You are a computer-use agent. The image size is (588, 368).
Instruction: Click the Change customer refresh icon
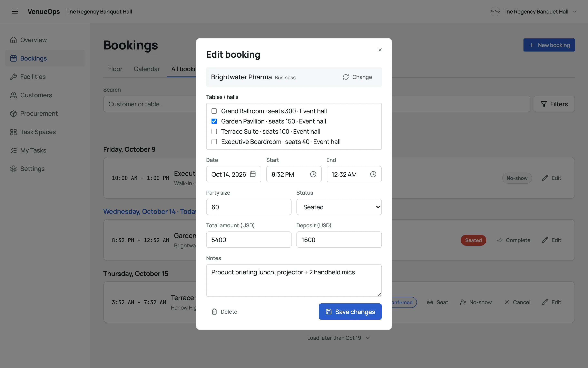(x=346, y=77)
